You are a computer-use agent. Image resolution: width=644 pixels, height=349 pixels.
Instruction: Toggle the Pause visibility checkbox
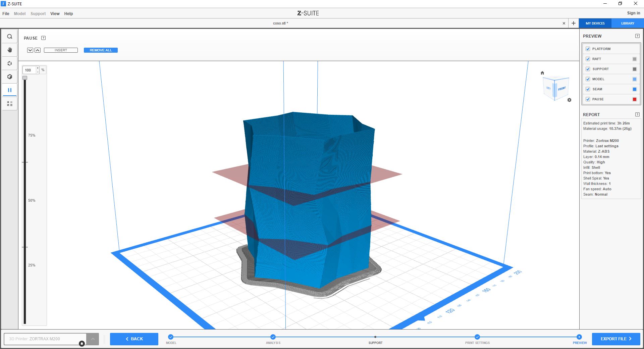click(x=588, y=99)
